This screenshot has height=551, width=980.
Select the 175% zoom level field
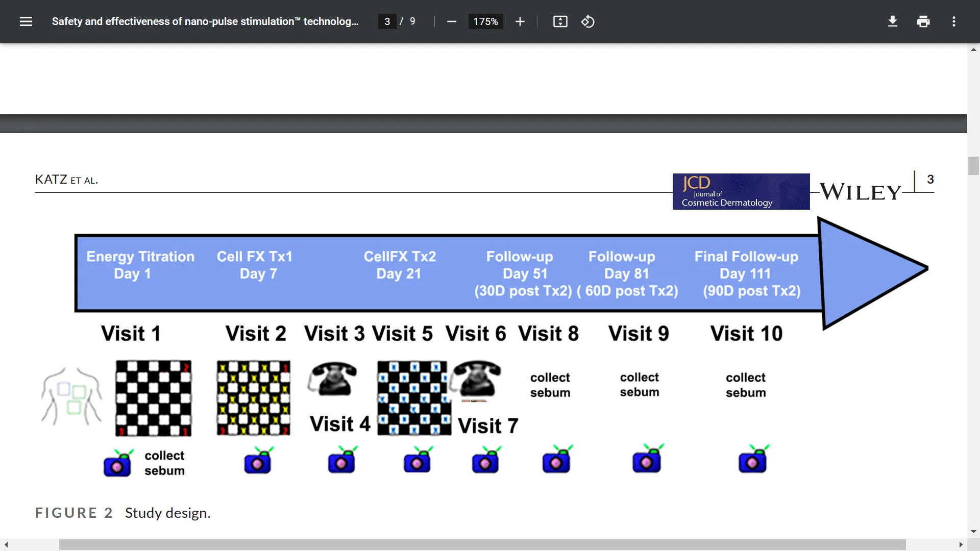[485, 21]
